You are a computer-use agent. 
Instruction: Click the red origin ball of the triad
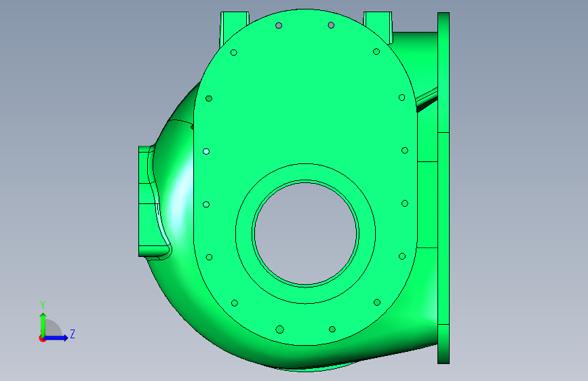41,338
